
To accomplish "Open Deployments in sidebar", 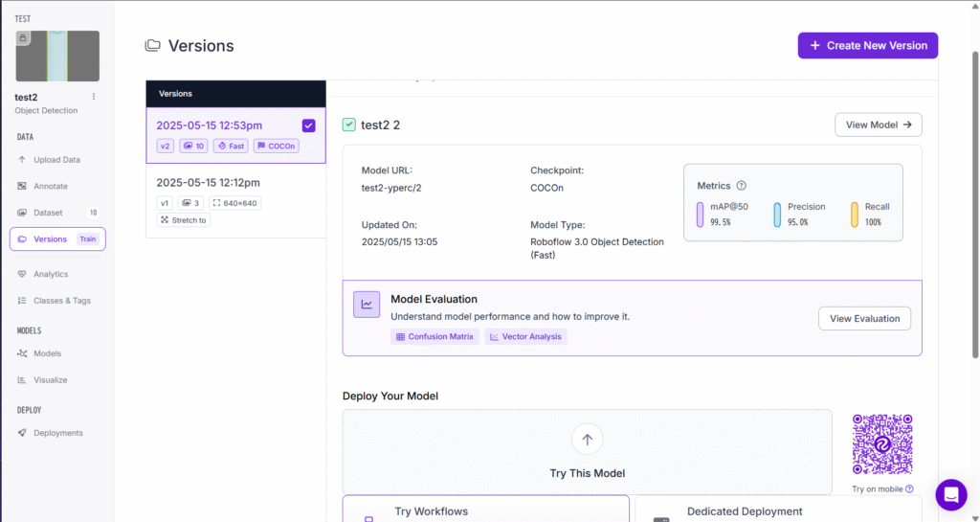I will coord(57,433).
